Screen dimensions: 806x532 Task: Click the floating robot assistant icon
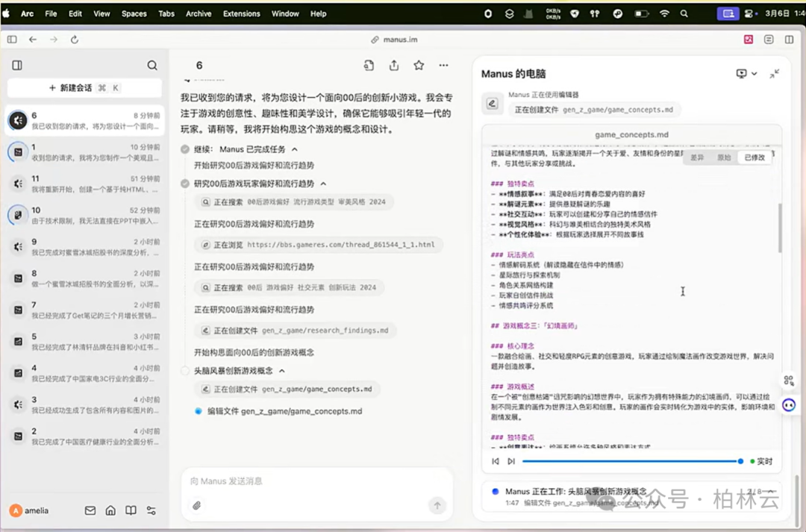point(789,405)
